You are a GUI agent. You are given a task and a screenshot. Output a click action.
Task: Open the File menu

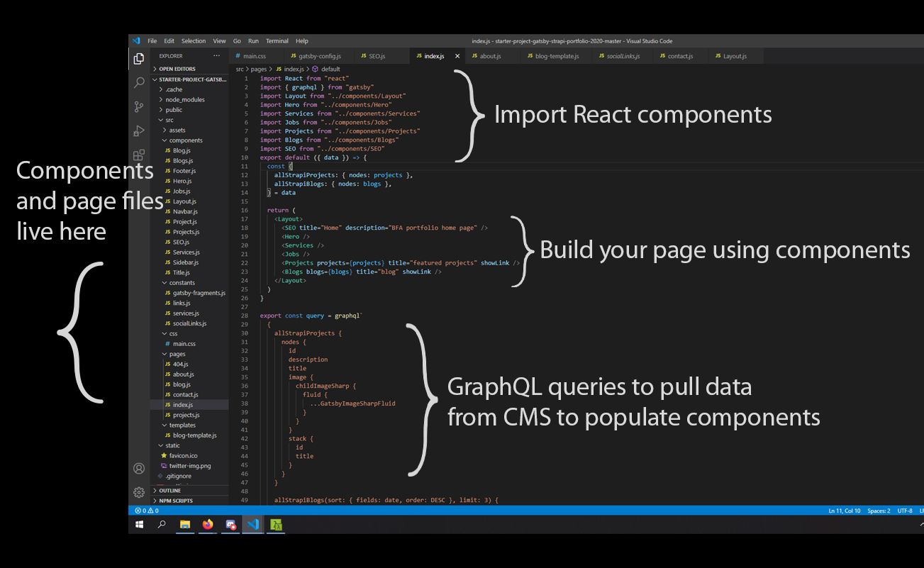[x=152, y=41]
